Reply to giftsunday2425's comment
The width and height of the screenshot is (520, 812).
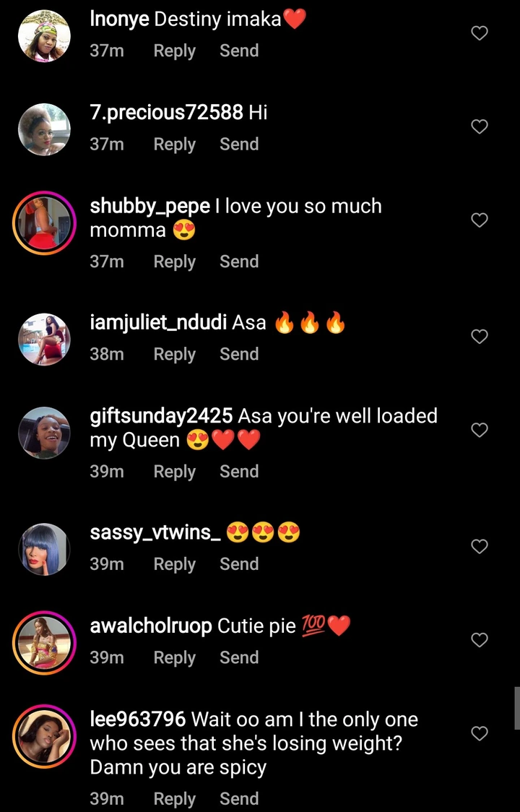pos(175,472)
